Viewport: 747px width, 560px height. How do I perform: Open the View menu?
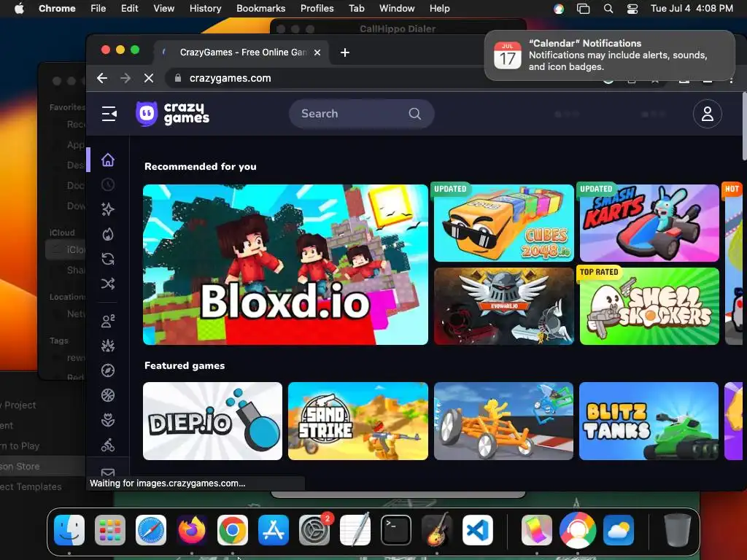(x=163, y=8)
